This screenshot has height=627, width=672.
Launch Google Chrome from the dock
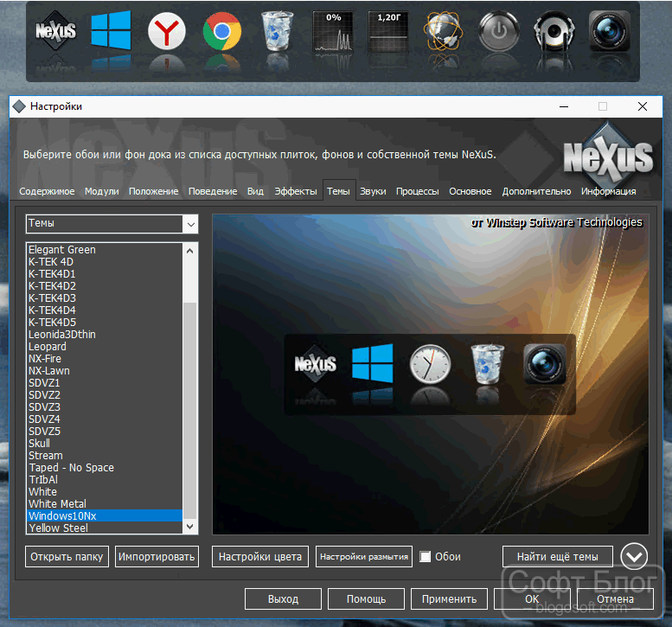coord(222,31)
